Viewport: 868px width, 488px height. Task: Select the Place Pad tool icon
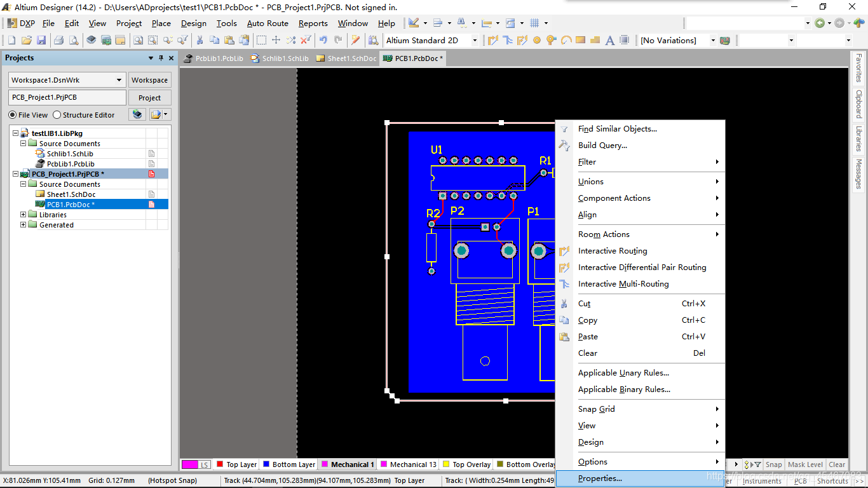537,40
